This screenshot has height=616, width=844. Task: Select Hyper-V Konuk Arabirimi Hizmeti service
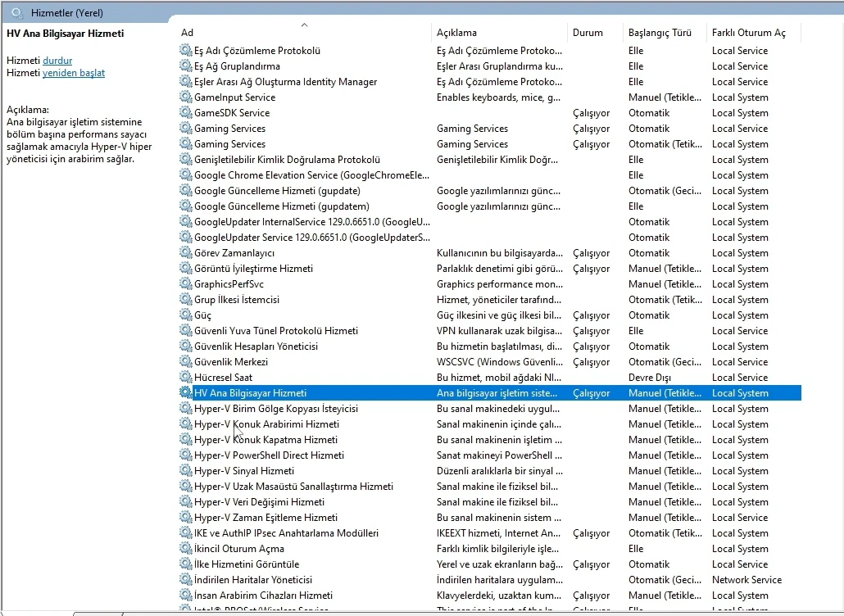pyautogui.click(x=266, y=424)
